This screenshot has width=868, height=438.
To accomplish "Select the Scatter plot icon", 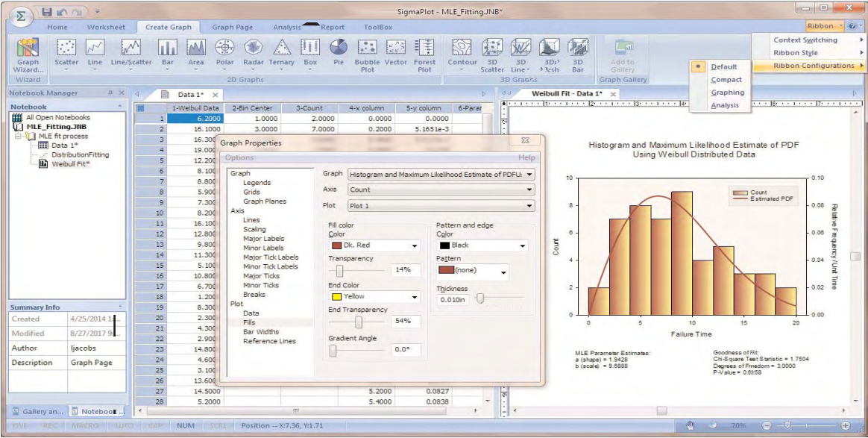I will click(x=66, y=51).
